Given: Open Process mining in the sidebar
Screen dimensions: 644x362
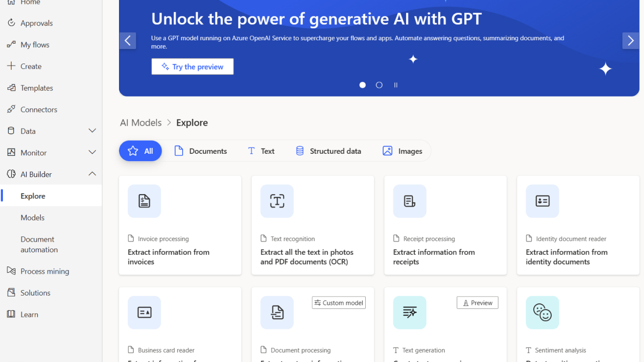Looking at the screenshot, I should coord(45,271).
